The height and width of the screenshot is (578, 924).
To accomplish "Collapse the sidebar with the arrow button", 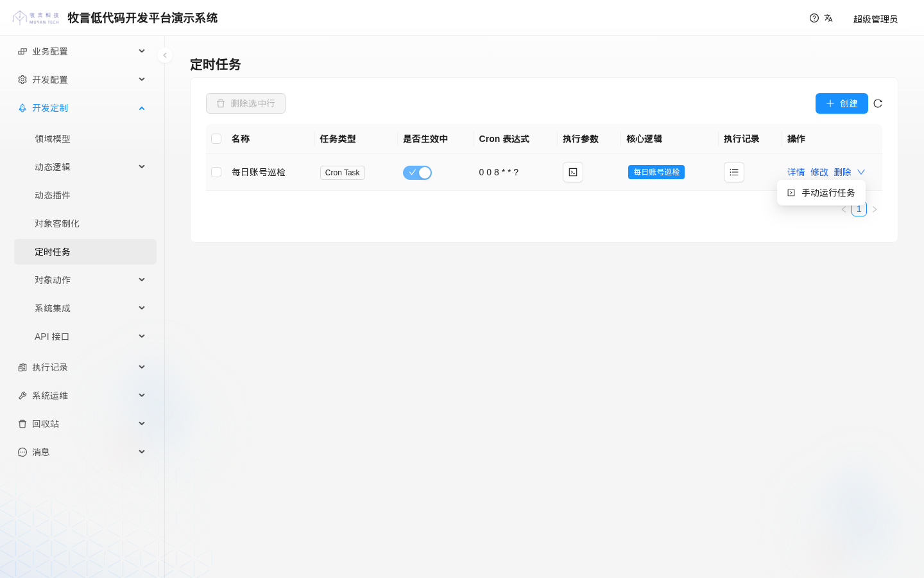I will tap(165, 55).
